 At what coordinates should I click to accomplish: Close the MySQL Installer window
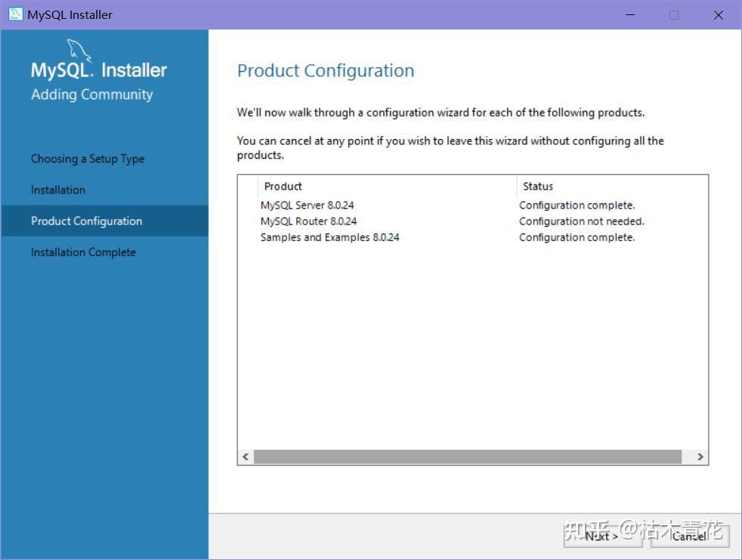coord(718,15)
